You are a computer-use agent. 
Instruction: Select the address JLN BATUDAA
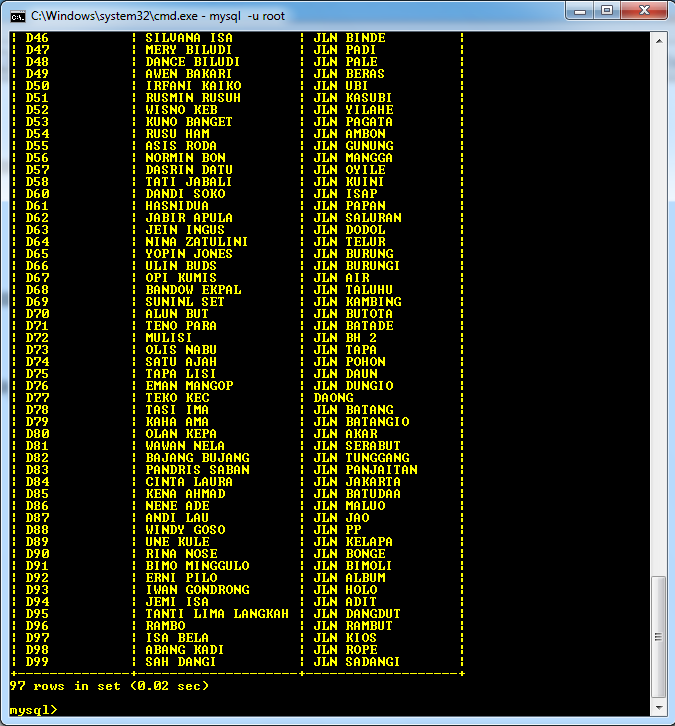click(357, 495)
